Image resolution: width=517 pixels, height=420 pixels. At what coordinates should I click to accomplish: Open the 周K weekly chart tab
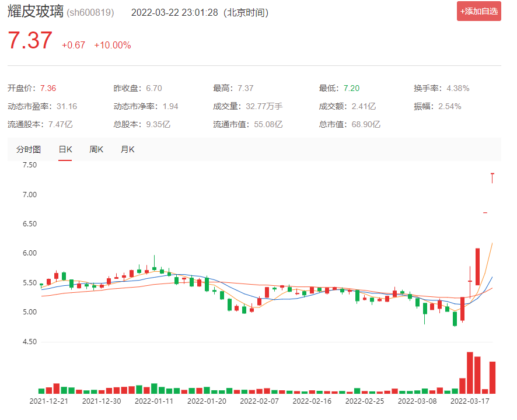[x=96, y=149]
